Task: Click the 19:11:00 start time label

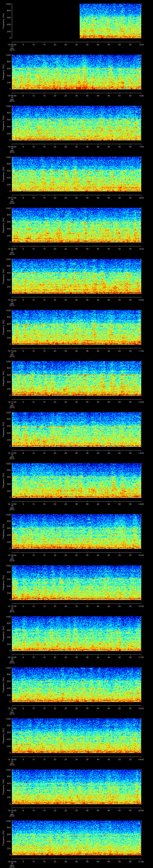Action: pyautogui.click(x=12, y=402)
